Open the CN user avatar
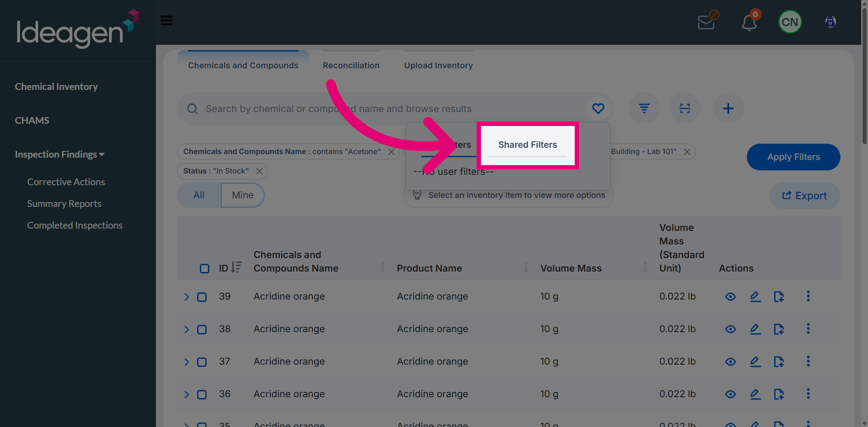868x427 pixels. 790,22
